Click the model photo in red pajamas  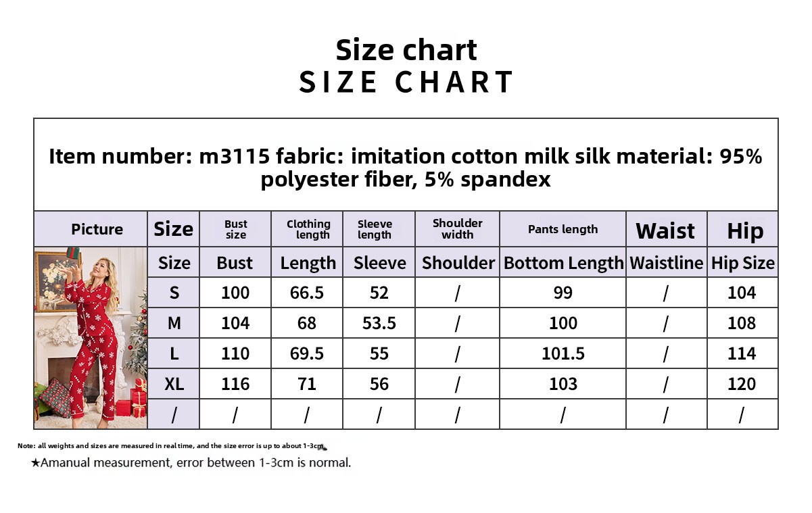tap(91, 337)
